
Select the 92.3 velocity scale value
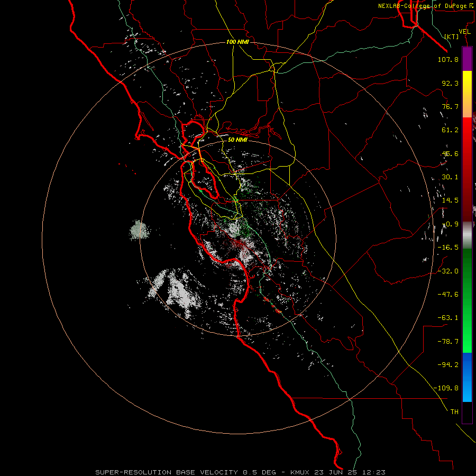[450, 83]
